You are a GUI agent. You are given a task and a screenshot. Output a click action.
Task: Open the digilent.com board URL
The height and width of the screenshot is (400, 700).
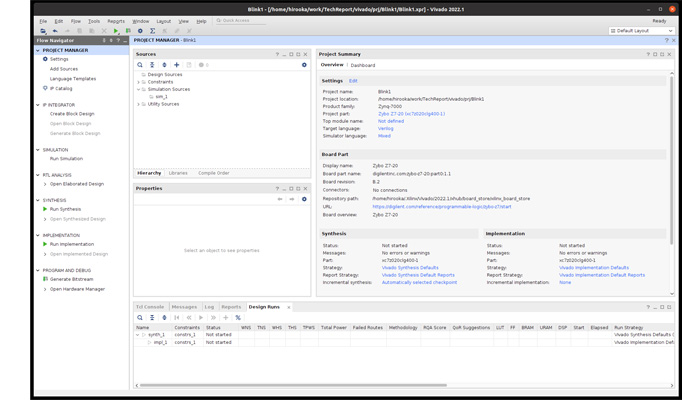442,207
